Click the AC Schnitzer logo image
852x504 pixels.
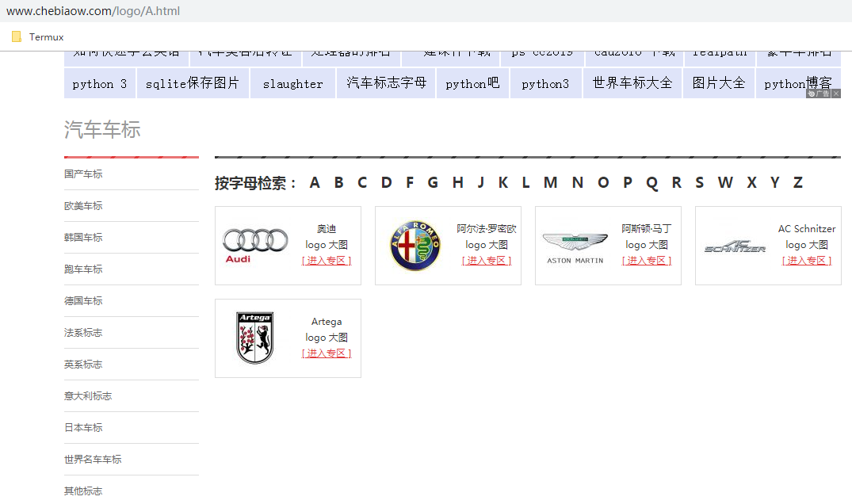click(735, 246)
